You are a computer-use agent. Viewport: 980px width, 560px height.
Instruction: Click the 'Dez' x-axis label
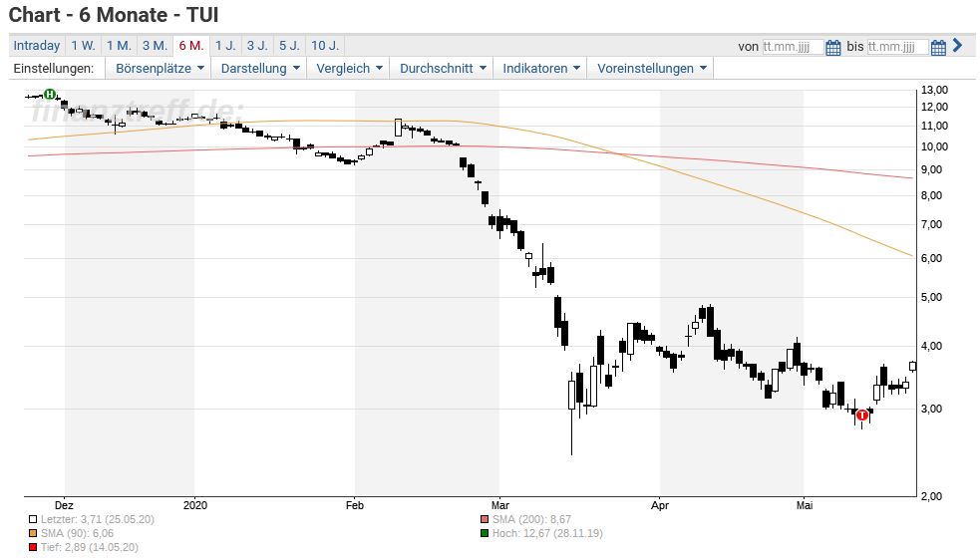(64, 505)
